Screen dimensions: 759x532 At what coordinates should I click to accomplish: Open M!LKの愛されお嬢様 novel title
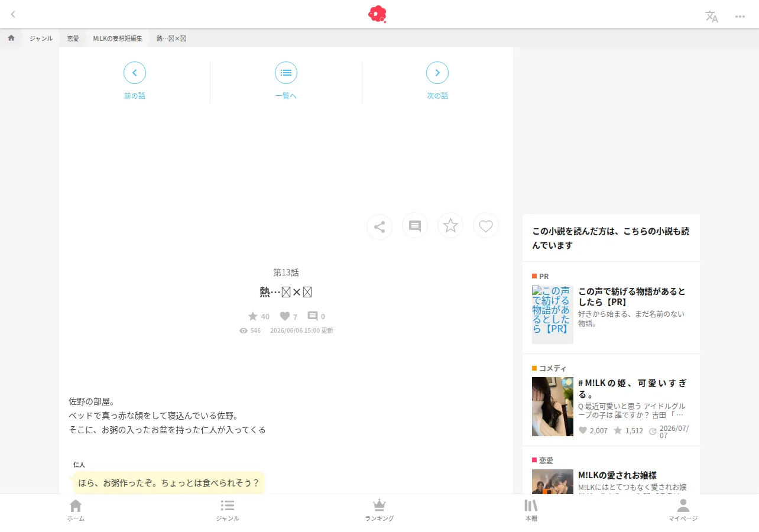click(617, 475)
